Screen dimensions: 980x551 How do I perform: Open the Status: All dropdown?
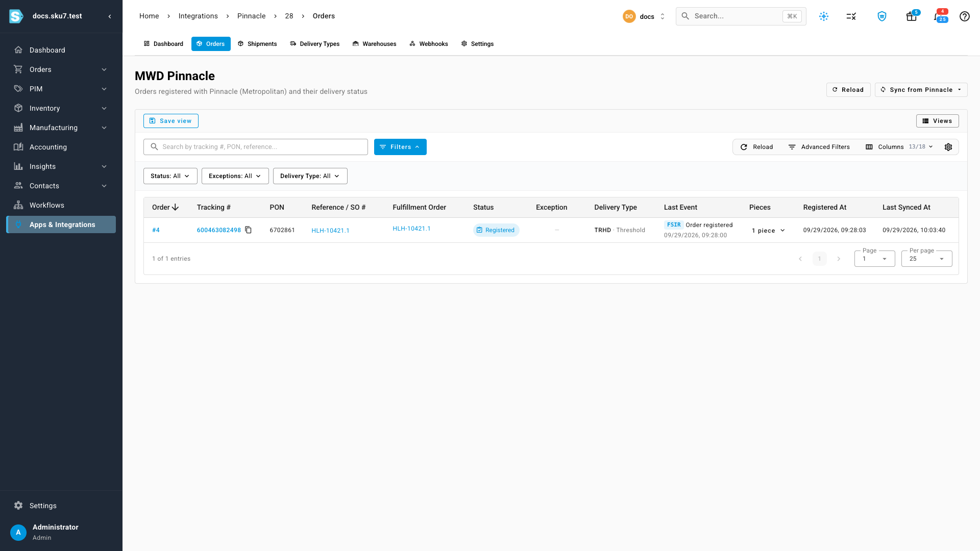[x=170, y=176]
